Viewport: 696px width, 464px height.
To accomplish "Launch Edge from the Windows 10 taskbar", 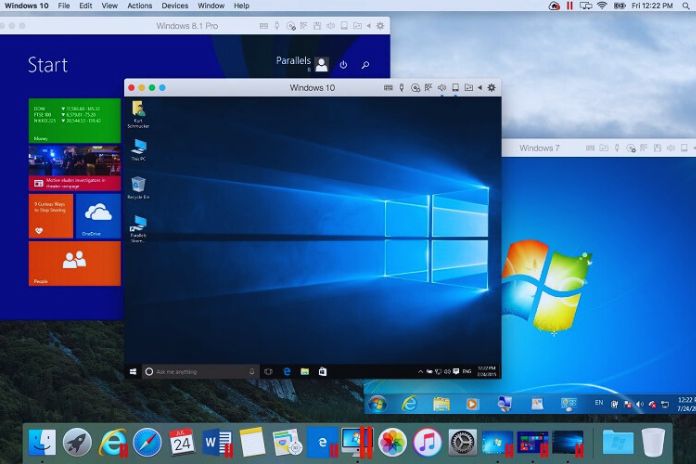I will coord(287,372).
